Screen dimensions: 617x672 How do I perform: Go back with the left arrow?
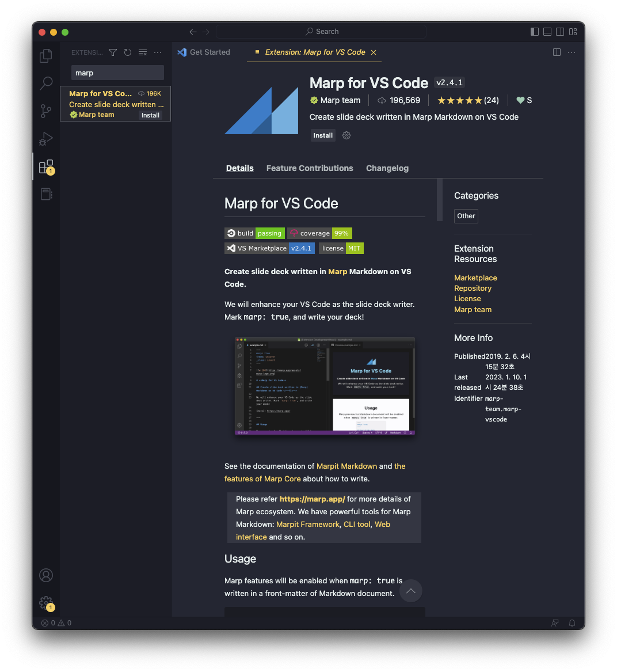[193, 32]
